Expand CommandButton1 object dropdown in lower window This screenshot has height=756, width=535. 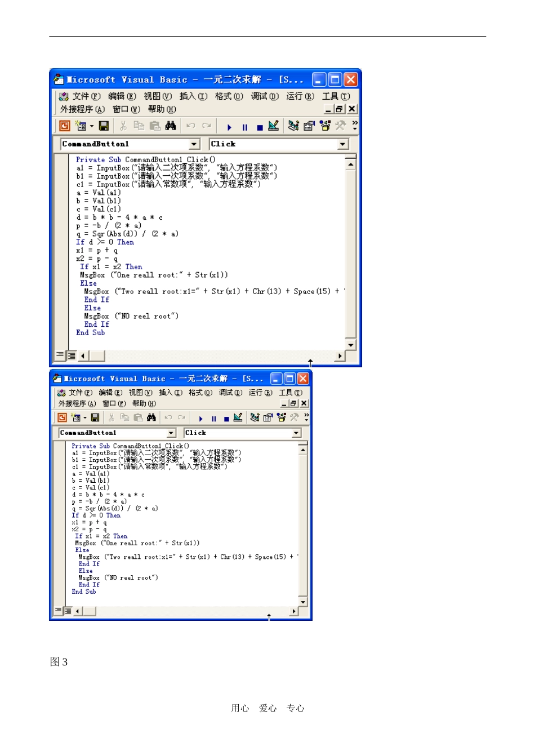click(171, 433)
